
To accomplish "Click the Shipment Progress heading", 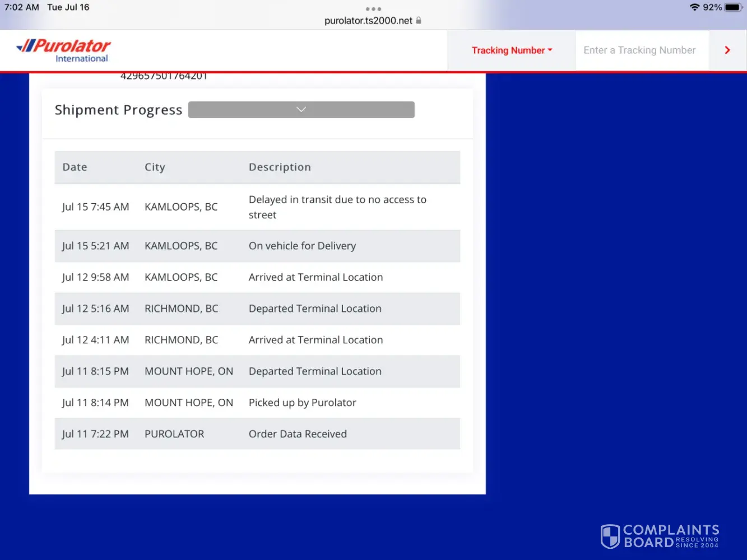I will click(118, 110).
